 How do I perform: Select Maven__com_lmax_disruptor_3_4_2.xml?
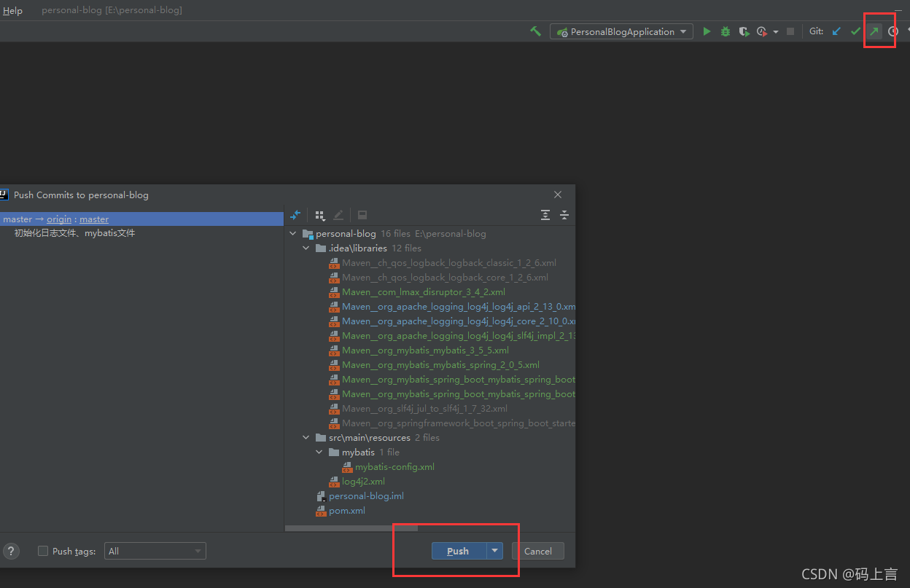click(424, 292)
